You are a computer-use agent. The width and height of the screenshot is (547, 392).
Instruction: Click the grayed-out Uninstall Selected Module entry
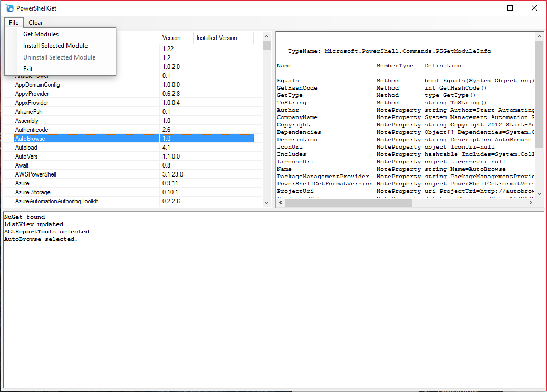tap(59, 57)
